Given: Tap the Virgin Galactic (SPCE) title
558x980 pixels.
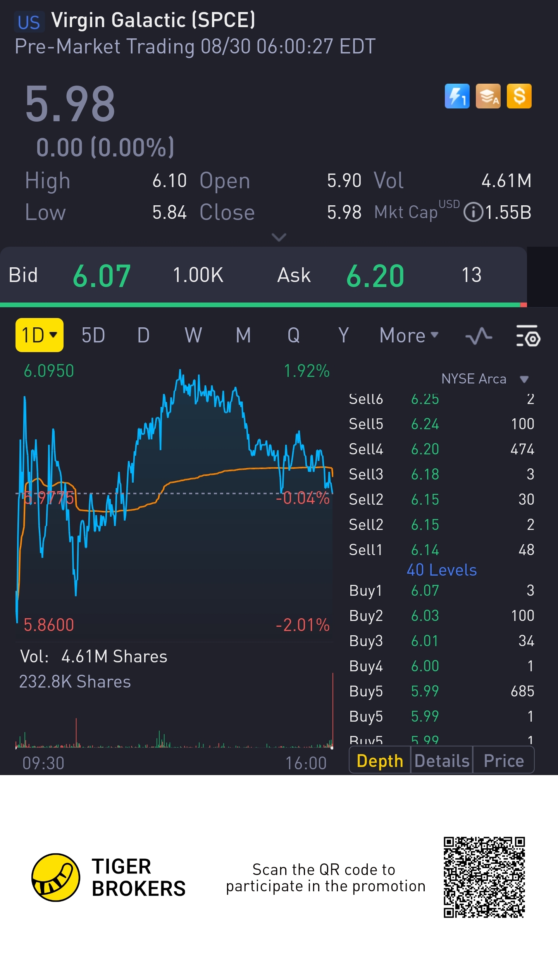Looking at the screenshot, I should pos(153,20).
